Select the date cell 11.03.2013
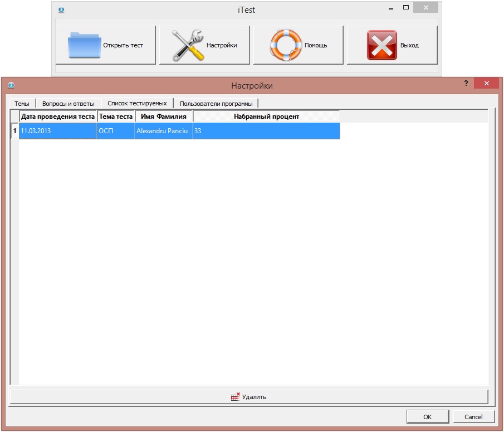Image resolution: width=504 pixels, height=432 pixels. (58, 131)
